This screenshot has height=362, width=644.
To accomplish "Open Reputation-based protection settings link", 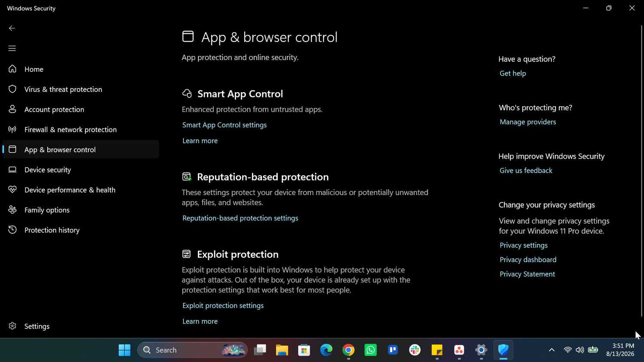I will coord(240,218).
